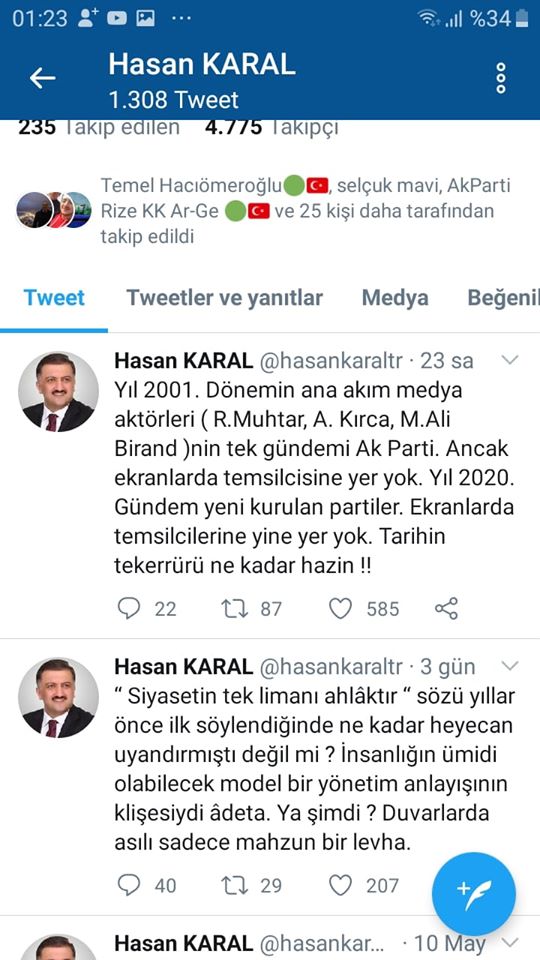
Task: Open the 4.775 Takipçi followers list
Action: (271, 128)
